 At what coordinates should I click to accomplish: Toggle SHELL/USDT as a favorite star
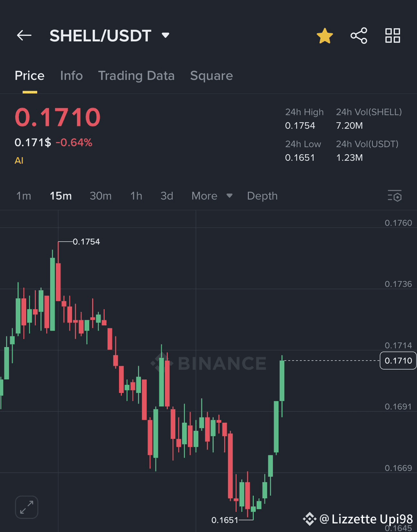pos(325,35)
